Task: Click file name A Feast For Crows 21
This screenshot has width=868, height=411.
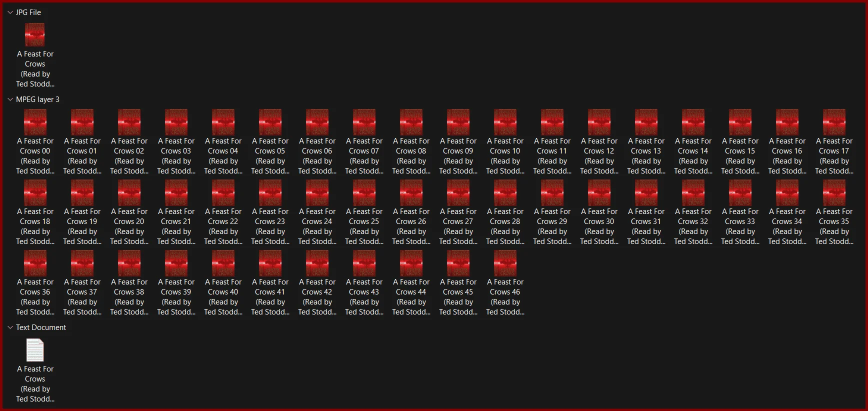Action: pyautogui.click(x=176, y=226)
